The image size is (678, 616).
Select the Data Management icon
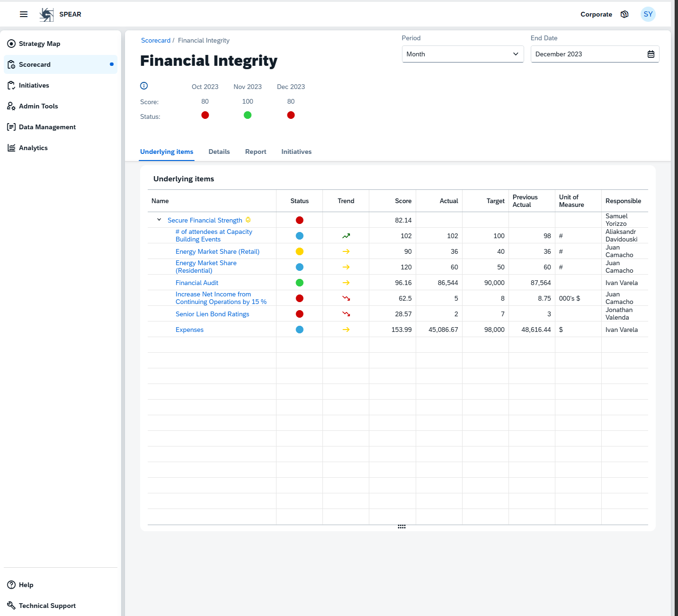(x=11, y=127)
